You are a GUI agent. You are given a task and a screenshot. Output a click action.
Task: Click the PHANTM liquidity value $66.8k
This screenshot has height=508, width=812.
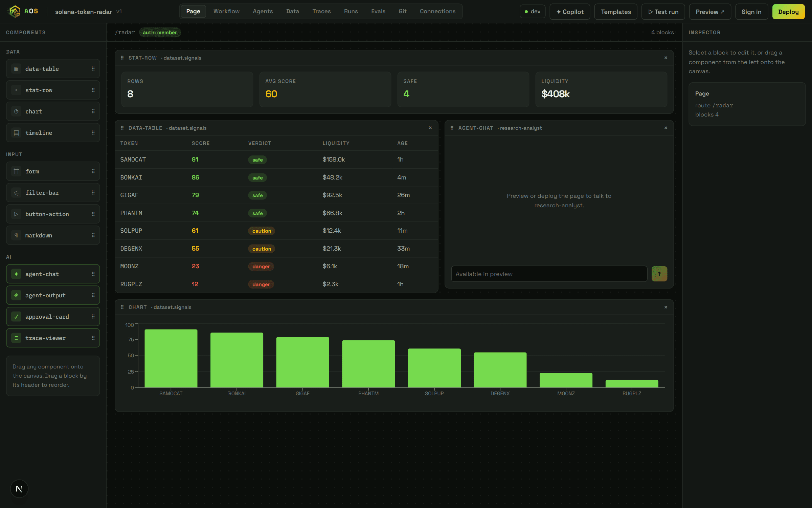(332, 213)
